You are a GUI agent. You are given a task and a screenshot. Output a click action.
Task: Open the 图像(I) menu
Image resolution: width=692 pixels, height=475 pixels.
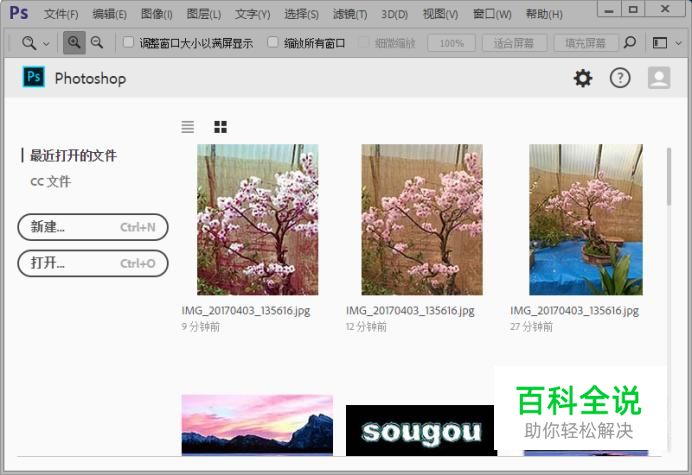point(157,14)
